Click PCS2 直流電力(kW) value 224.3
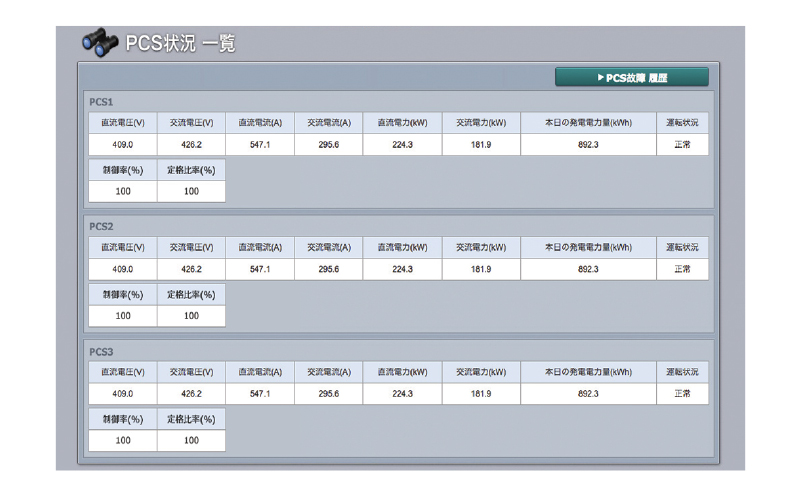 (403, 269)
